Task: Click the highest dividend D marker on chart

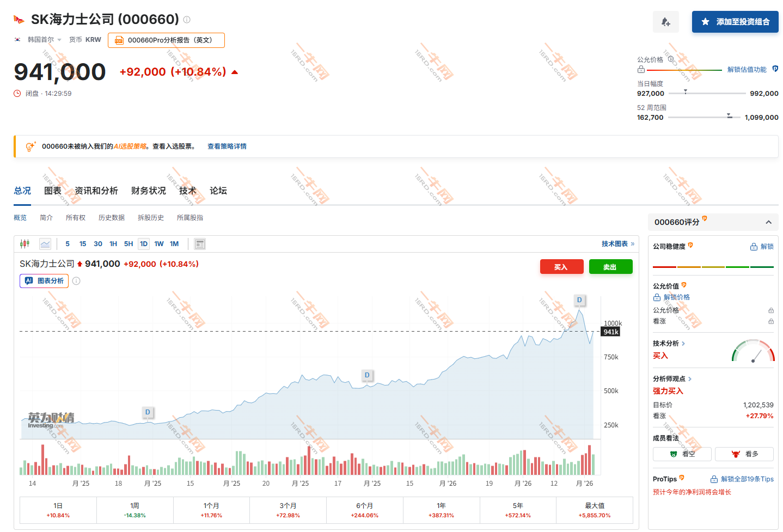Action: coord(579,300)
